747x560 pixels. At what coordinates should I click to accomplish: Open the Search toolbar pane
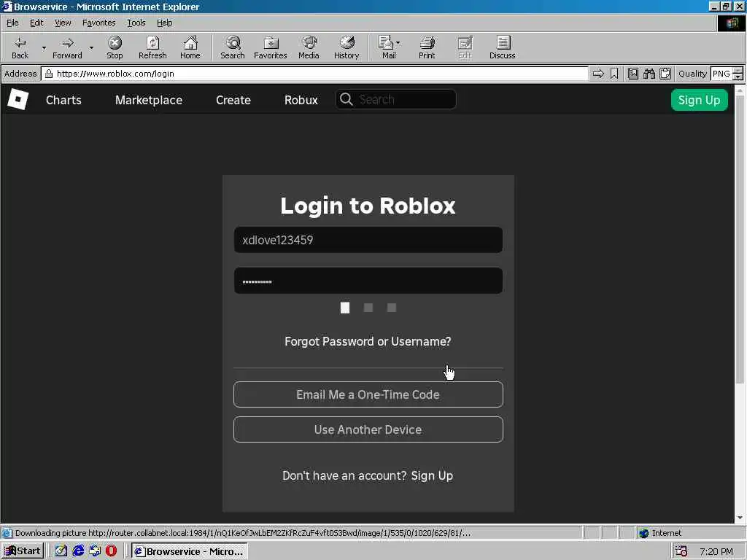(x=233, y=47)
